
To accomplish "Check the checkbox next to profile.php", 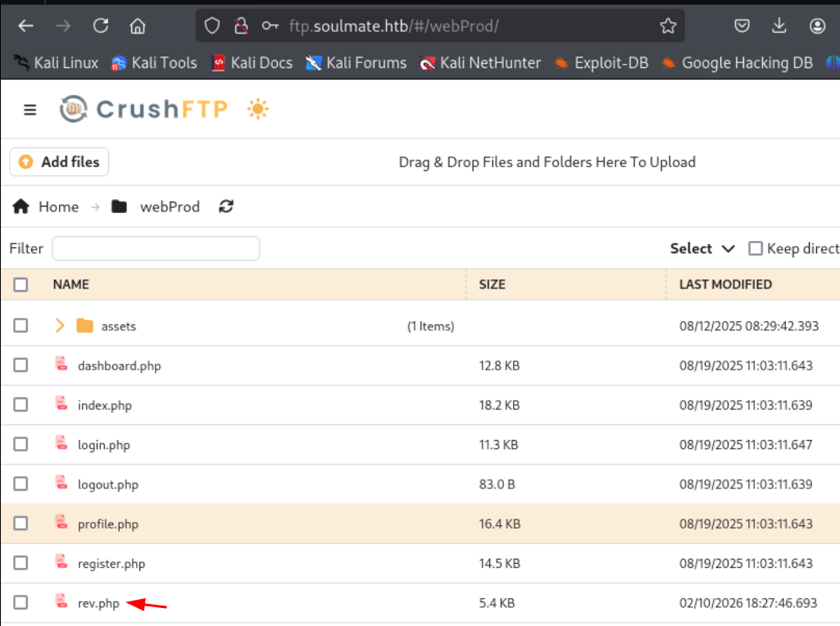I will tap(21, 524).
